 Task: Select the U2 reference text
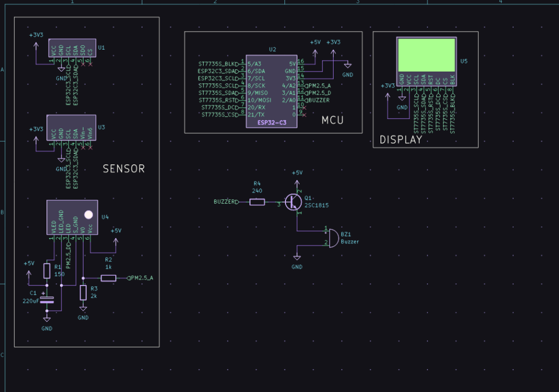point(272,50)
